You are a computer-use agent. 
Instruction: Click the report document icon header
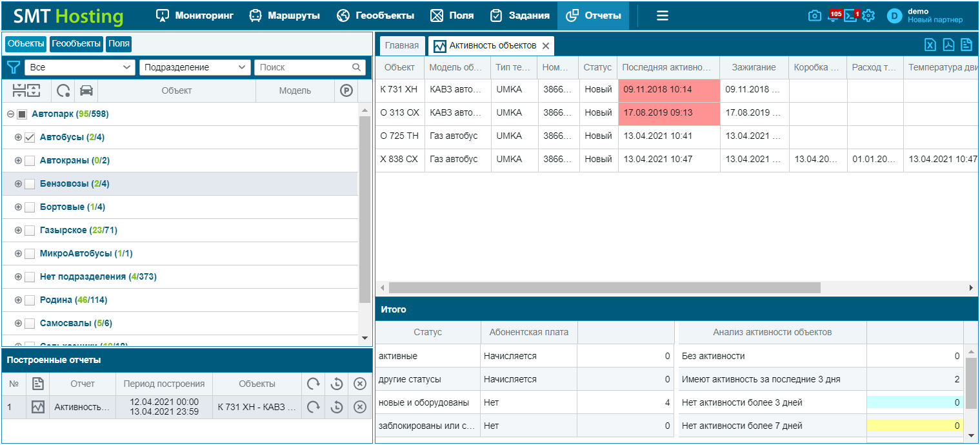click(x=38, y=384)
